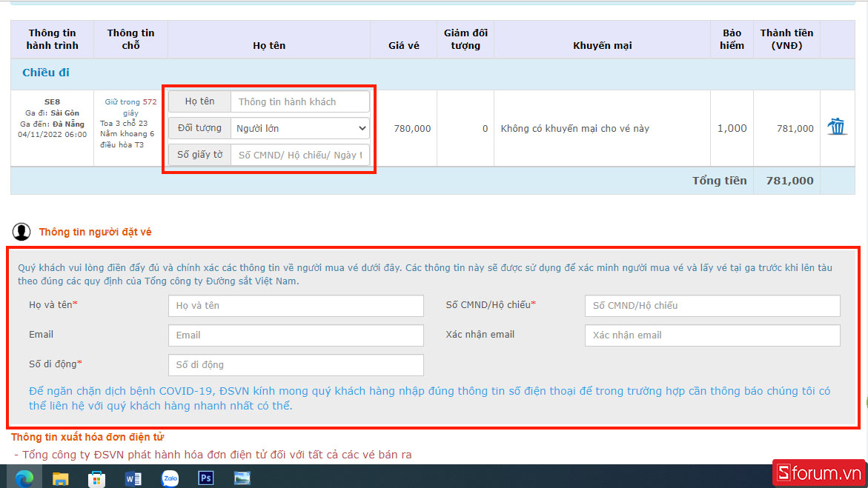Click the Thông tin xuất hóa đơn điện tử heading
This screenshot has height=488, width=868.
[87, 437]
